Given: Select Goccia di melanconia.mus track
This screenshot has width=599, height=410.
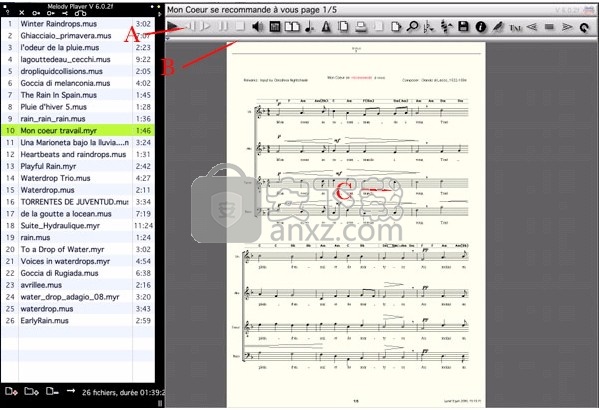Looking at the screenshot, I should point(78,83).
